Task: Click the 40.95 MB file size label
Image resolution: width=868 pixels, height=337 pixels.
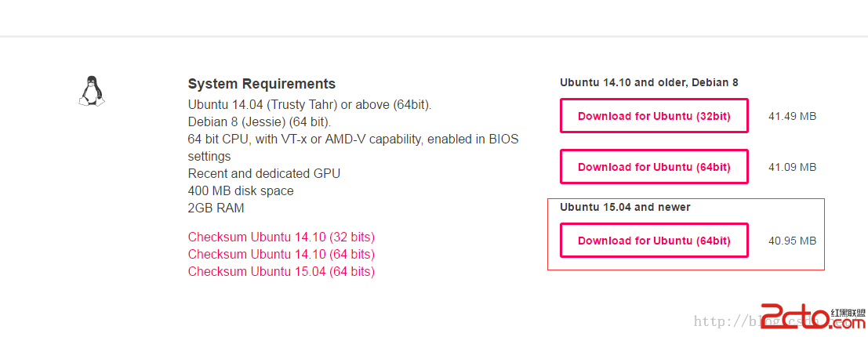Action: tap(792, 241)
